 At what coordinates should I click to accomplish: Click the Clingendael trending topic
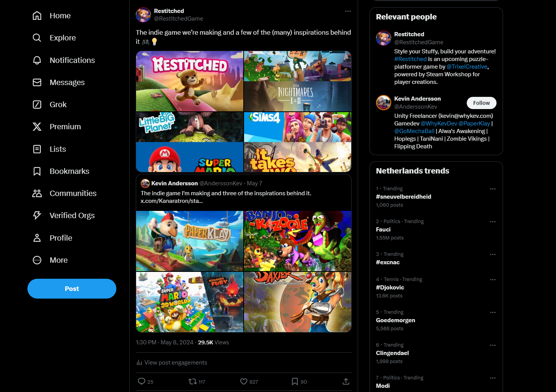(392, 353)
